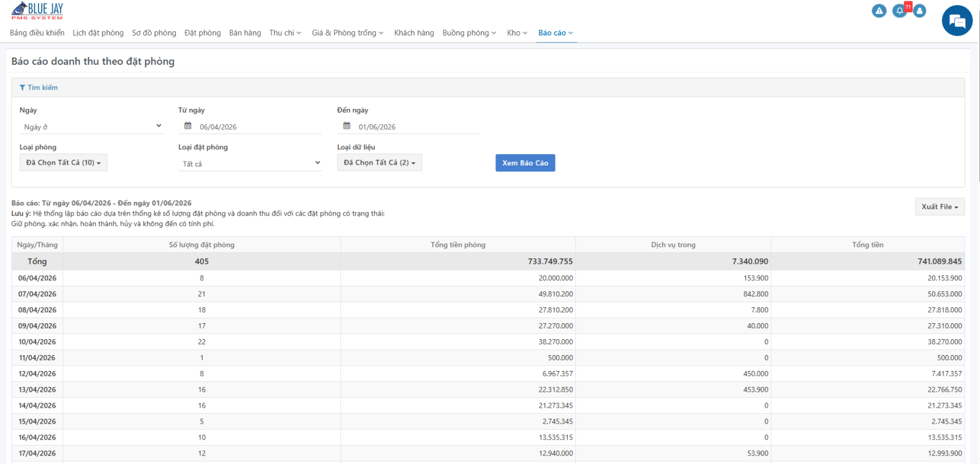Select date row 09/04/2026
The width and height of the screenshot is (980, 464).
488,326
